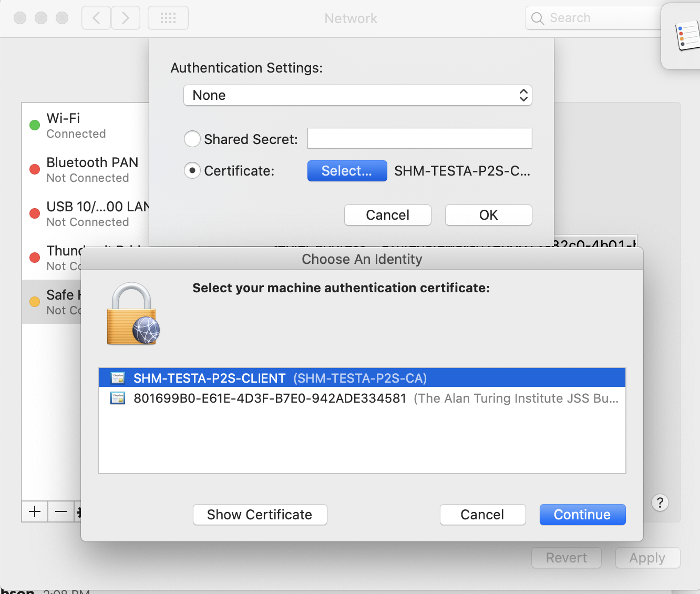Viewport: 700px width, 594px height.
Task: Click the Not Connected text under Bluetooth PAN
Action: (x=88, y=178)
